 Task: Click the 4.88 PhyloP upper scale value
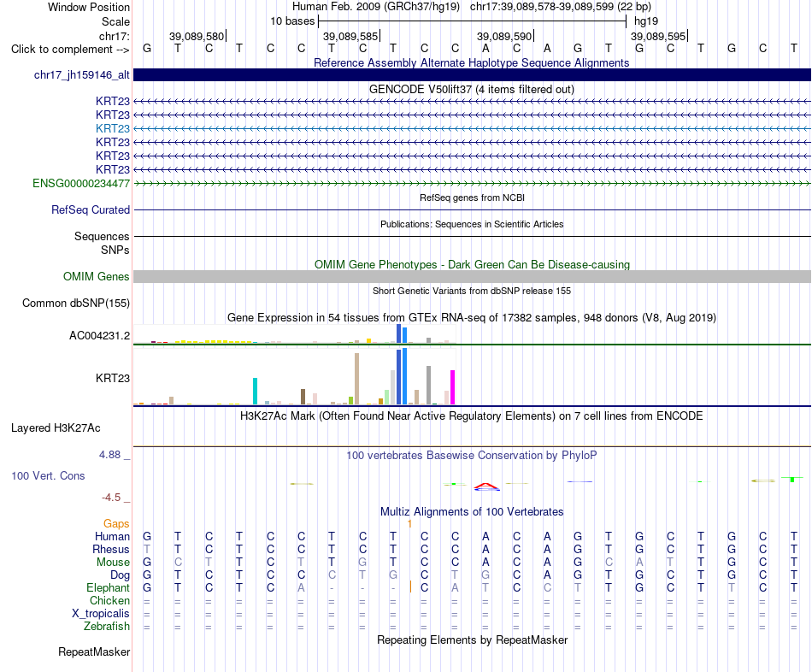(109, 454)
